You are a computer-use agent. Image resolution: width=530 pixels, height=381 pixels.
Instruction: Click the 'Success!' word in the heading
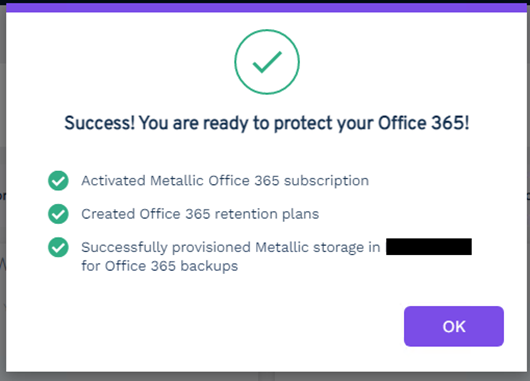point(100,123)
